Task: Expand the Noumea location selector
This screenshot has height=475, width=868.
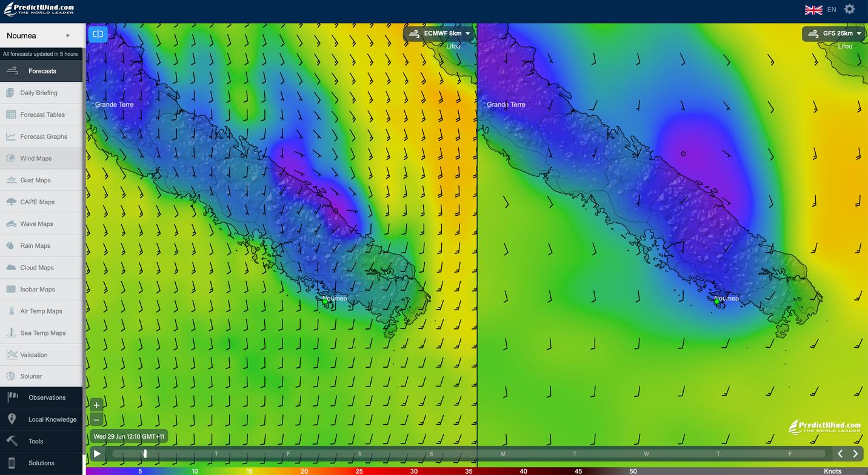Action: (41, 36)
